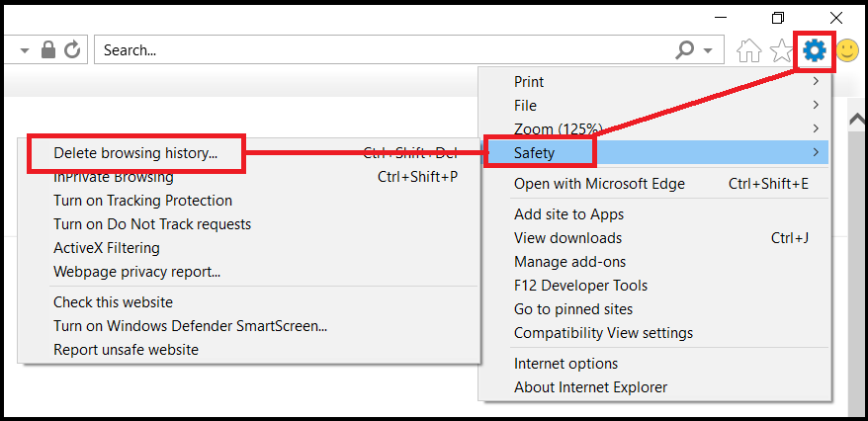The image size is (868, 421).
Task: Click the security lock icon
Action: pos(48,49)
